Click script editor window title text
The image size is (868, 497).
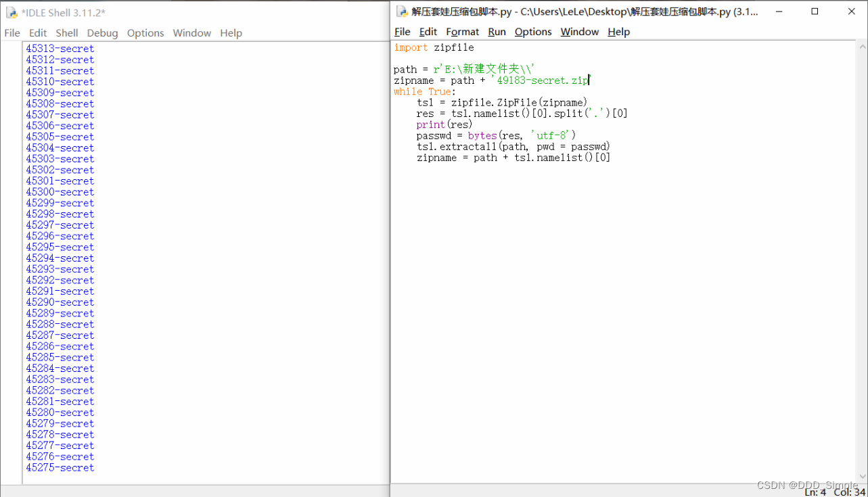point(585,12)
